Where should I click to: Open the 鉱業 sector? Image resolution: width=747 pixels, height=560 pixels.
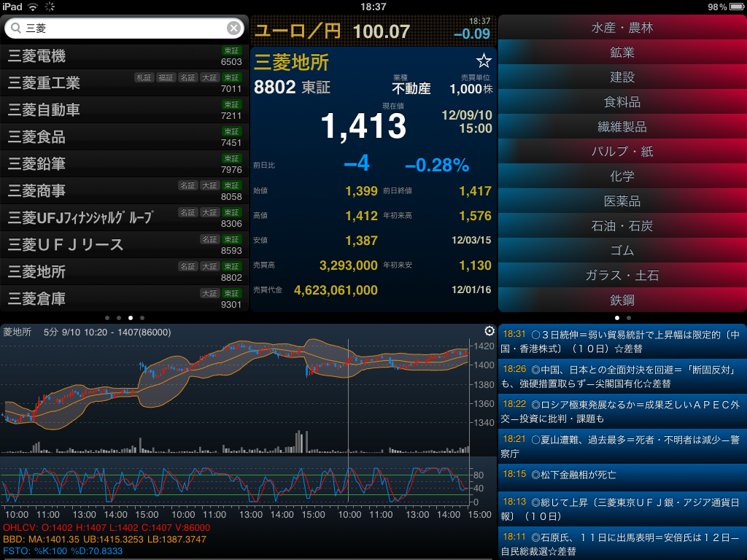[x=622, y=52]
